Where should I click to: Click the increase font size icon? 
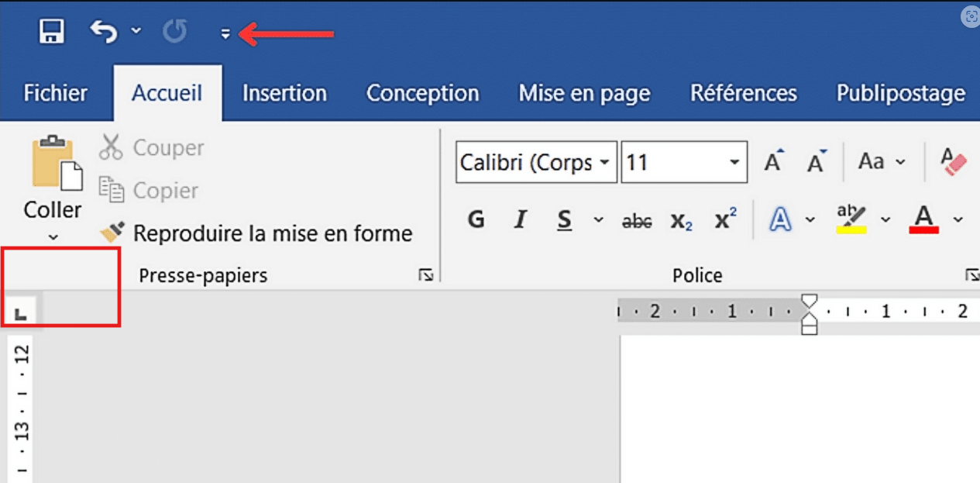pyautogui.click(x=774, y=161)
